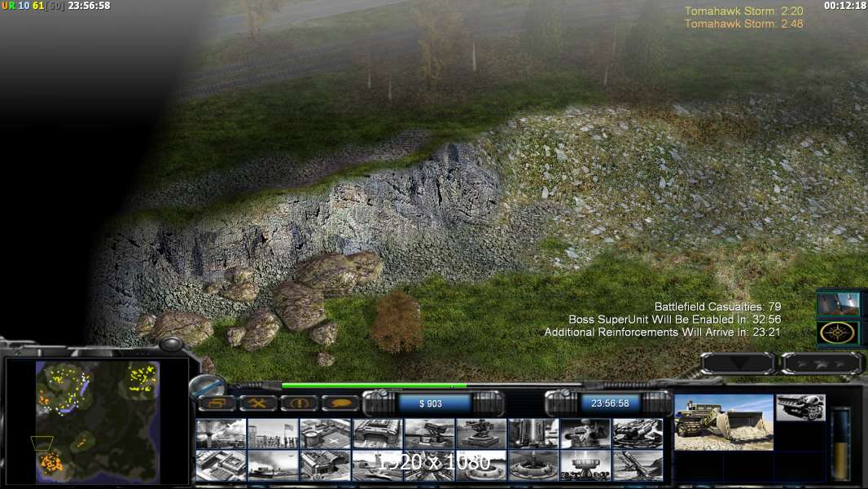The image size is (868, 489).
Task: Activate the golden compass general power icon
Action: [838, 333]
